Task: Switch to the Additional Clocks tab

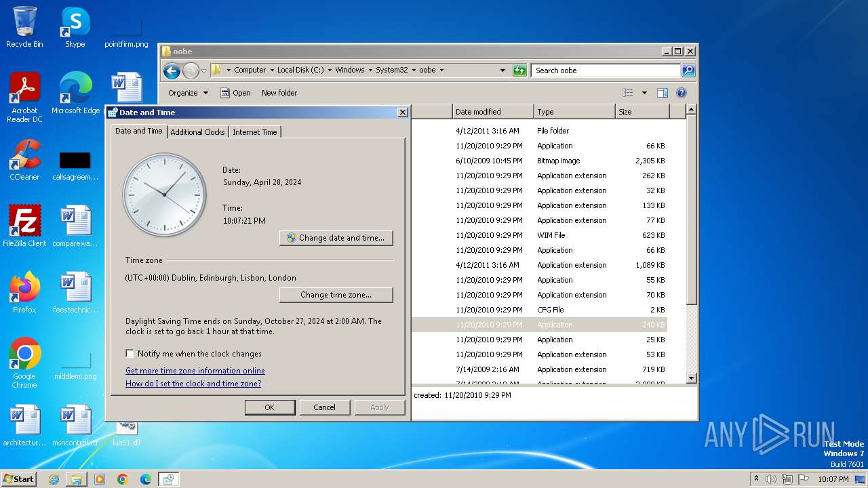Action: pyautogui.click(x=197, y=132)
